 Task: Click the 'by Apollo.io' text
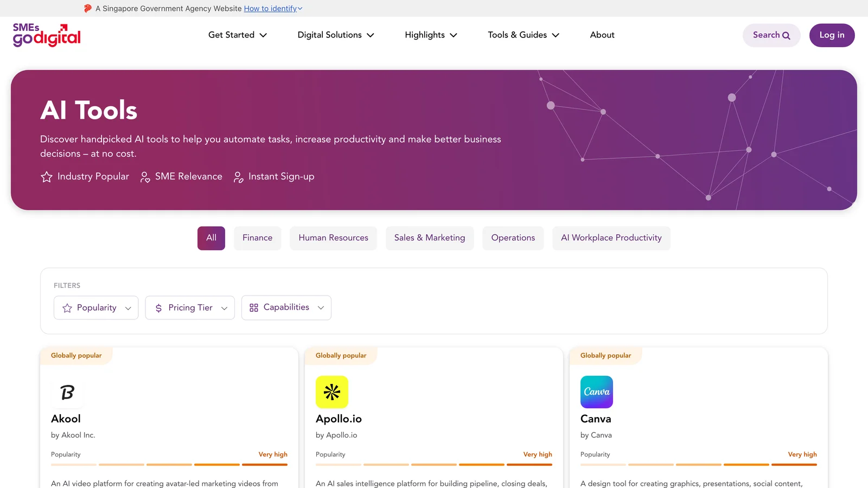336,435
